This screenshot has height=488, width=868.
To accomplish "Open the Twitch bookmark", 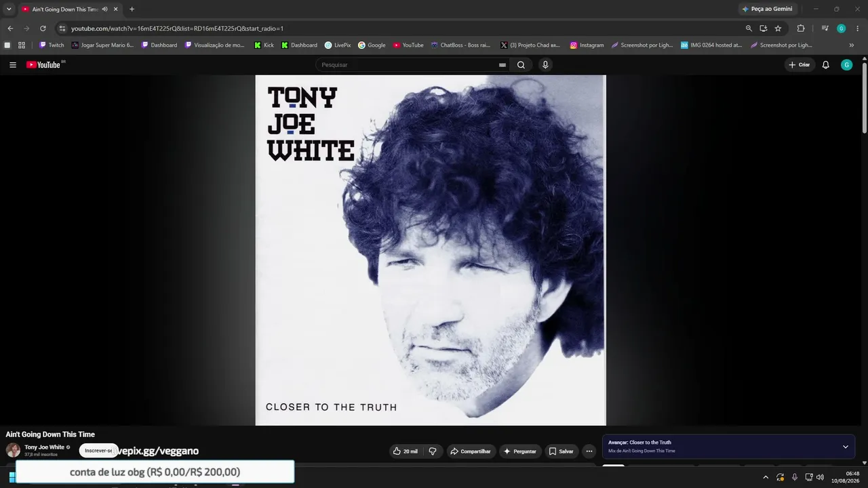I will pos(52,45).
